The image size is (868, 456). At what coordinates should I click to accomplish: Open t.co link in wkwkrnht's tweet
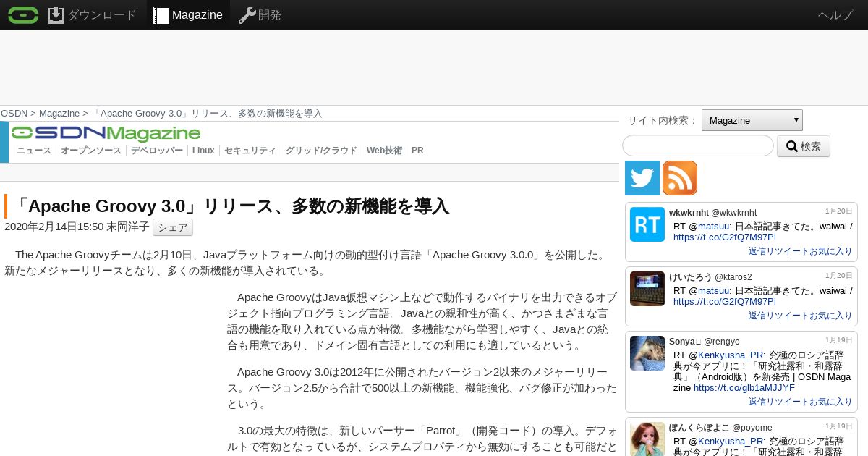(724, 237)
